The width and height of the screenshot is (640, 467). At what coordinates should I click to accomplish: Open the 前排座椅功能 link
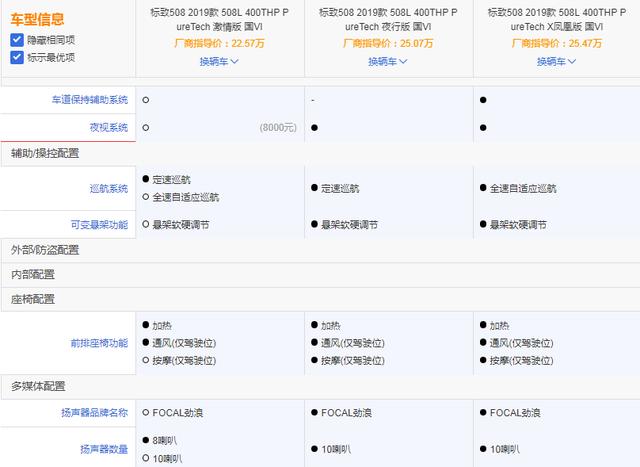[99, 343]
